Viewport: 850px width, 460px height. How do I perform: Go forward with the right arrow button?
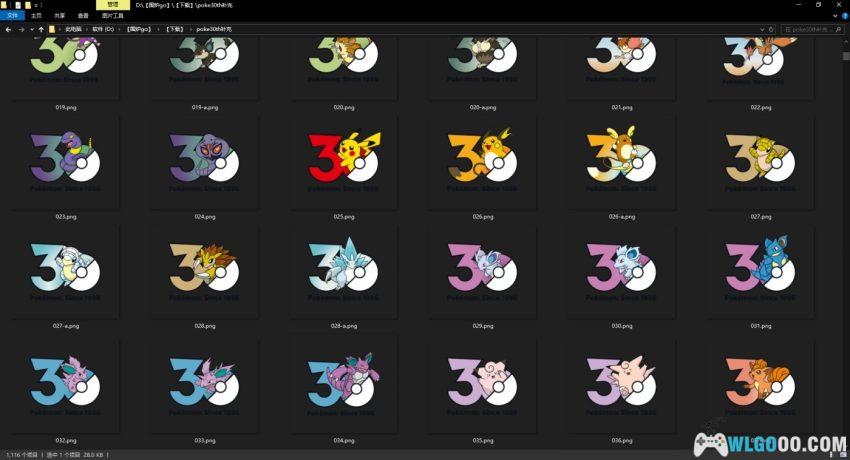pyautogui.click(x=22, y=29)
